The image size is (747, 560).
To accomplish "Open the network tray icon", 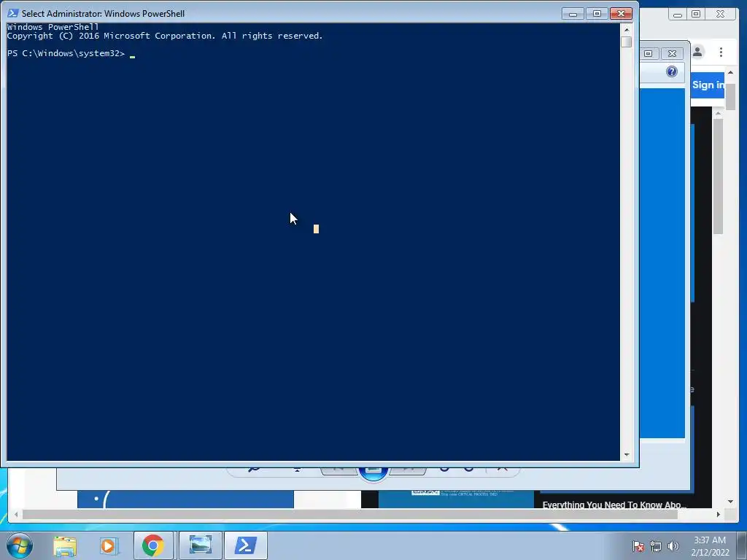I will (x=656, y=546).
